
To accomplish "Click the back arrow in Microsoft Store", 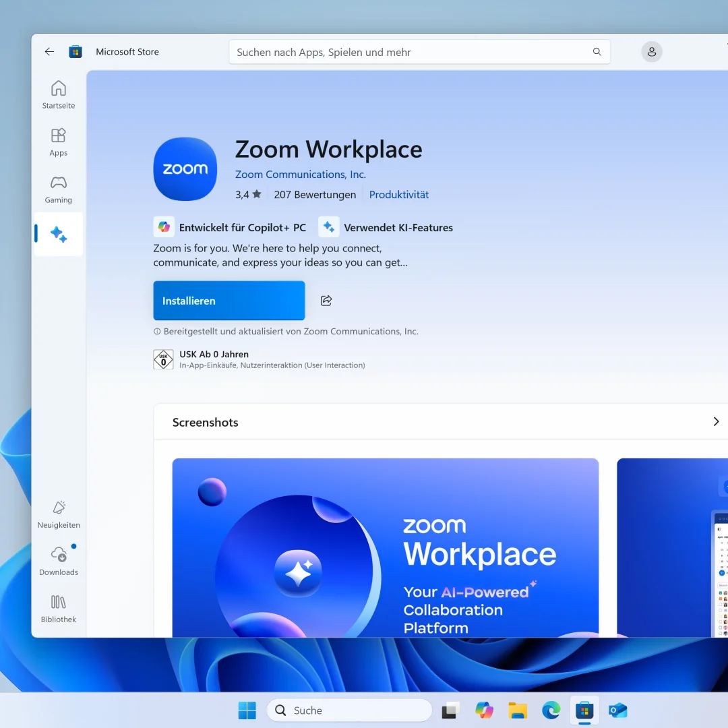I will coord(49,52).
